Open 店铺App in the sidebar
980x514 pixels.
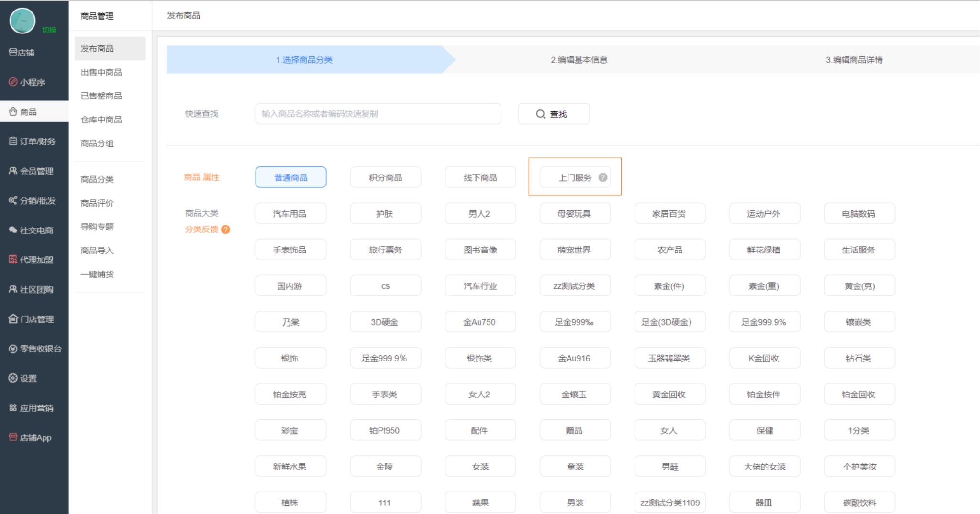30,438
